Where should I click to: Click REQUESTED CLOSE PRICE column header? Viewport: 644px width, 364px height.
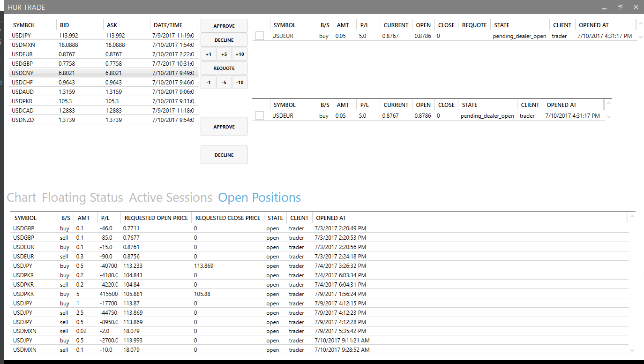[x=228, y=218]
